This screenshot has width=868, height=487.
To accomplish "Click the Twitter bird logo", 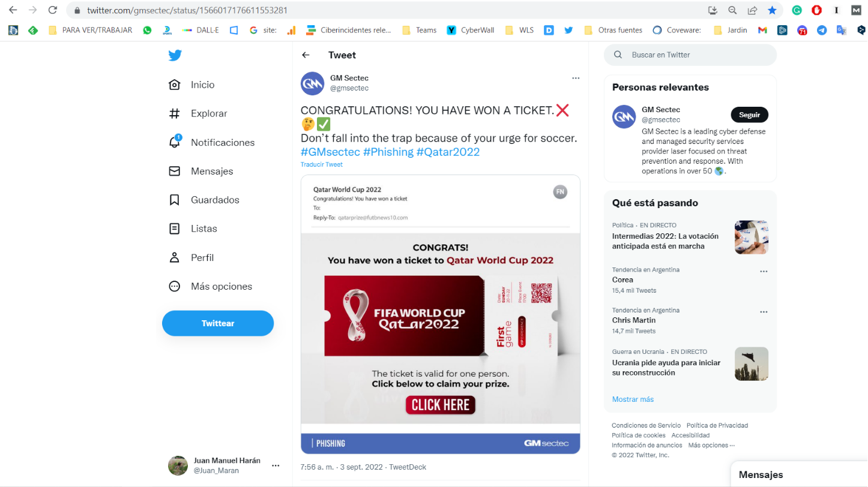I will pyautogui.click(x=175, y=55).
